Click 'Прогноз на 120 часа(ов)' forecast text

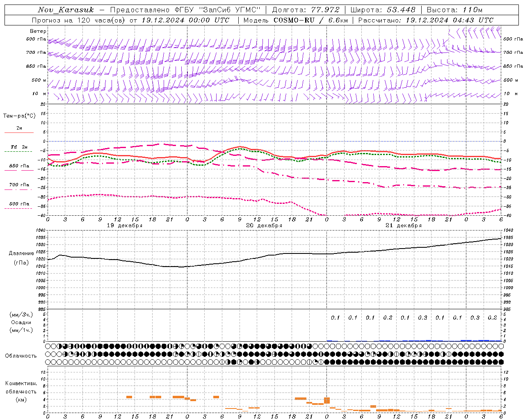click(x=79, y=20)
